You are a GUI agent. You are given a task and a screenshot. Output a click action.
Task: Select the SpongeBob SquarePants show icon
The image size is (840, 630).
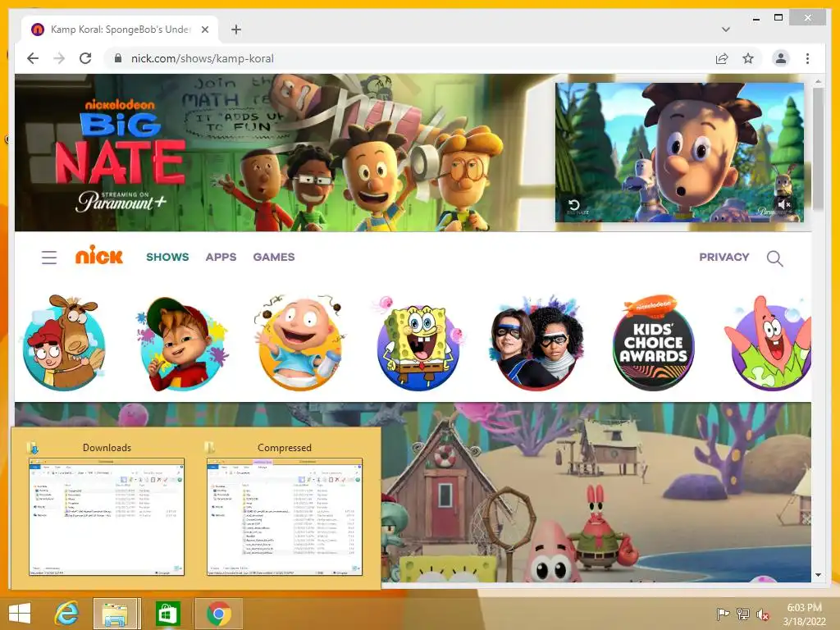[x=418, y=344]
